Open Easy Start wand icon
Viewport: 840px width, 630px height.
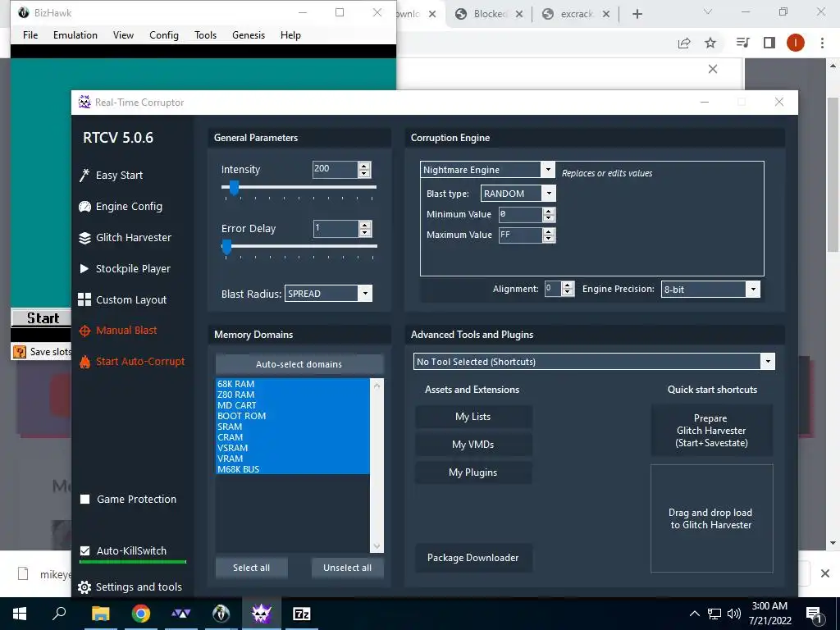tap(84, 176)
